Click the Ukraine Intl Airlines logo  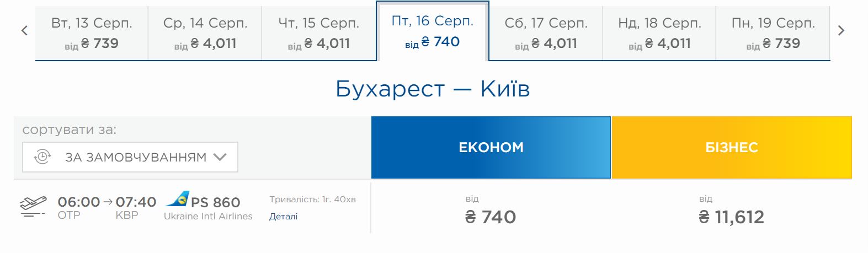pos(178,199)
